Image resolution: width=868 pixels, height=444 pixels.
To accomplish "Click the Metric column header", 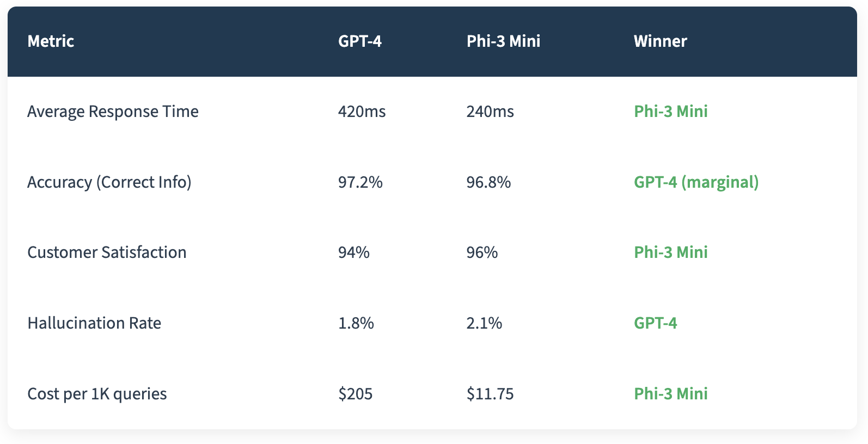I will [51, 41].
